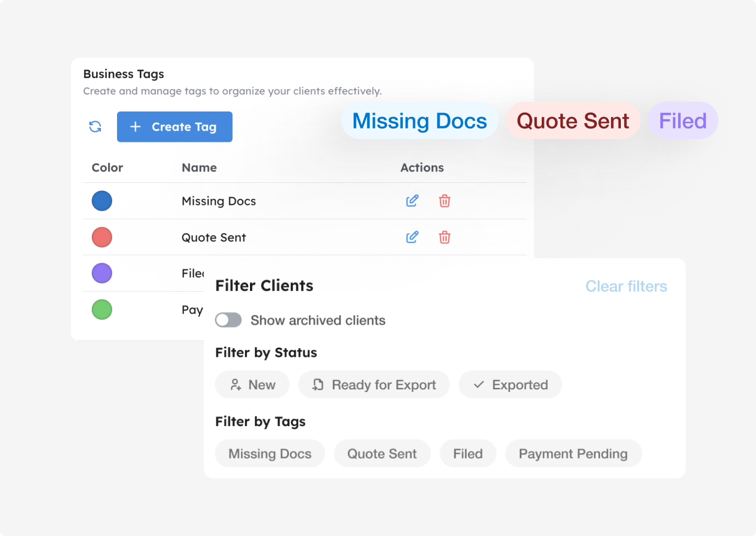
Task: Clear all filters link
Action: coord(626,286)
